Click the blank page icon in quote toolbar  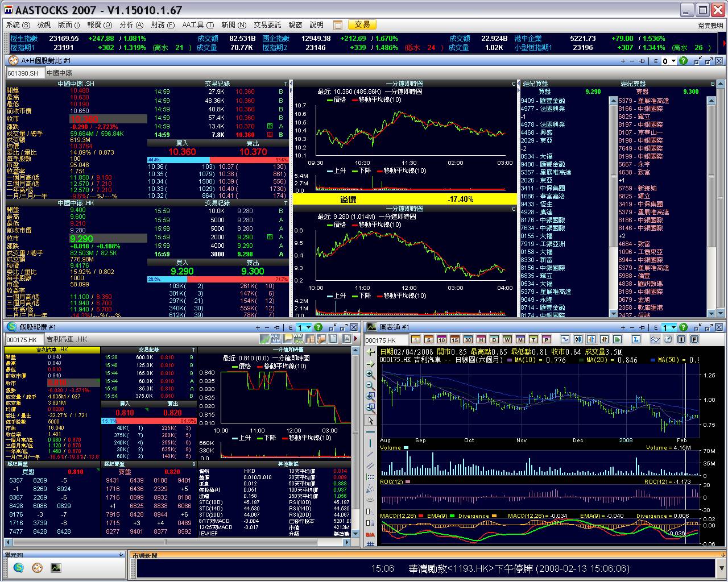click(333, 339)
